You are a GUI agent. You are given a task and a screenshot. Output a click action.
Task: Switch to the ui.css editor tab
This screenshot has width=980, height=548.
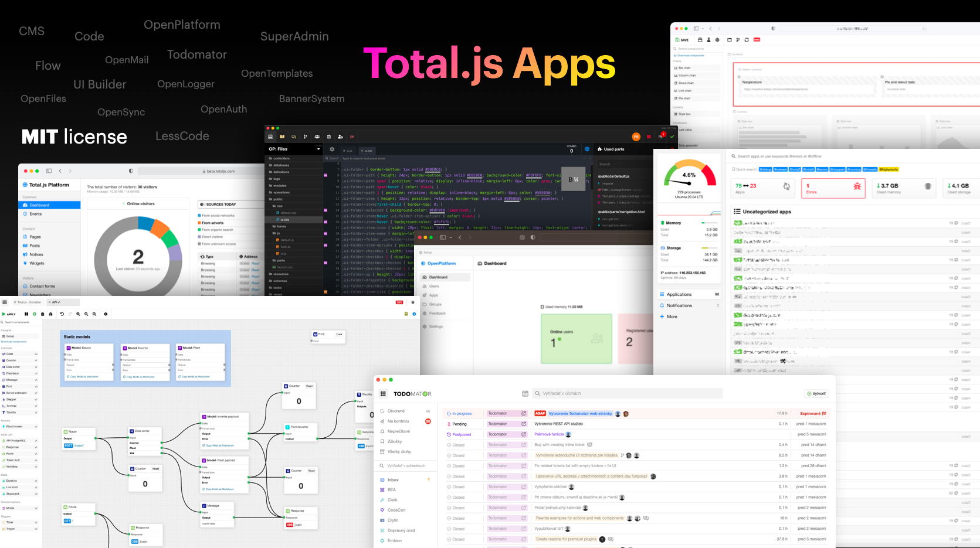point(367,151)
